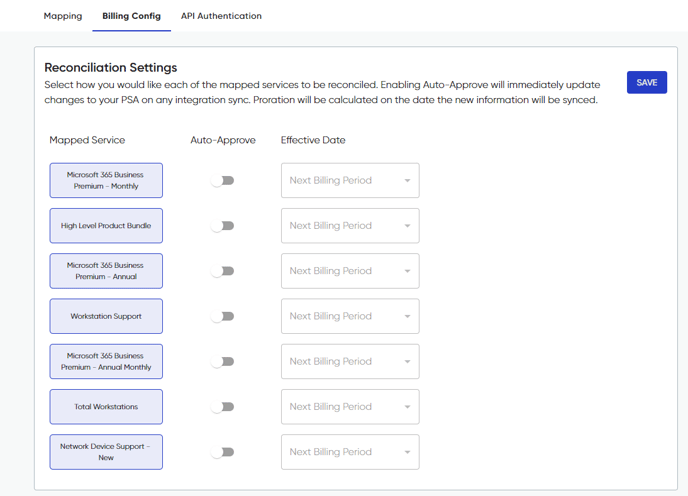
Task: Toggle Auto-Approve for Microsoft 365 Business Premium Monthly
Action: pos(222,180)
